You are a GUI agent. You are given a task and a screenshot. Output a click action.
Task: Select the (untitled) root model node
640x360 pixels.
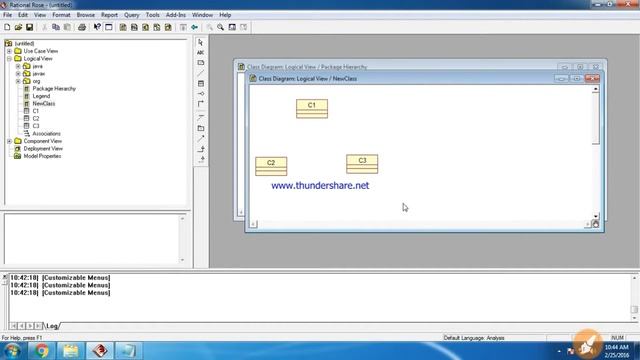pos(24,44)
